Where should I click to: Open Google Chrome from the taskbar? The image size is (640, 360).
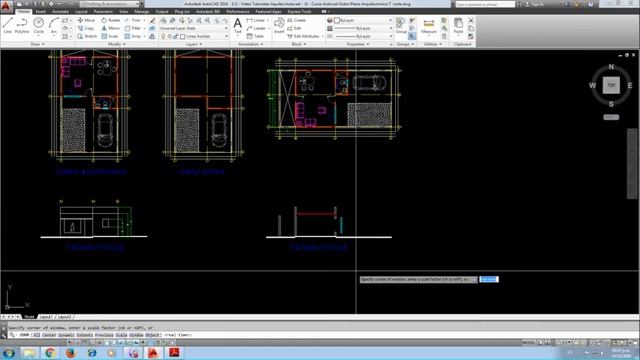[50, 353]
